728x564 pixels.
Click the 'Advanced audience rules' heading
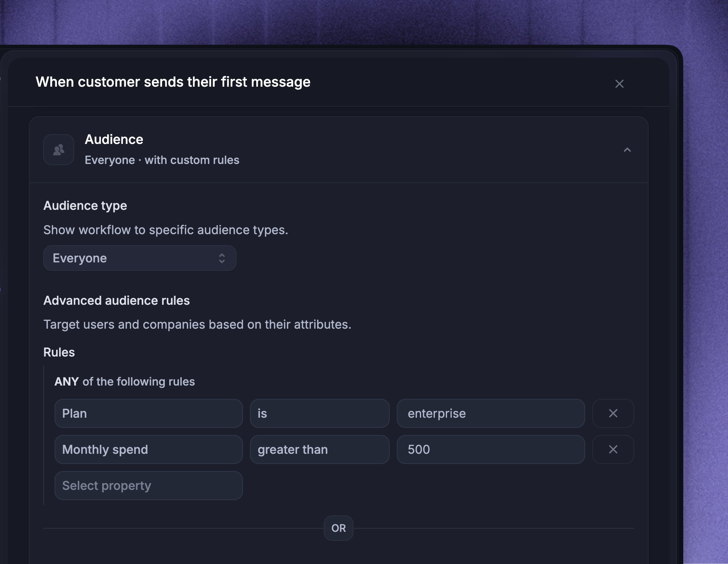click(x=117, y=300)
